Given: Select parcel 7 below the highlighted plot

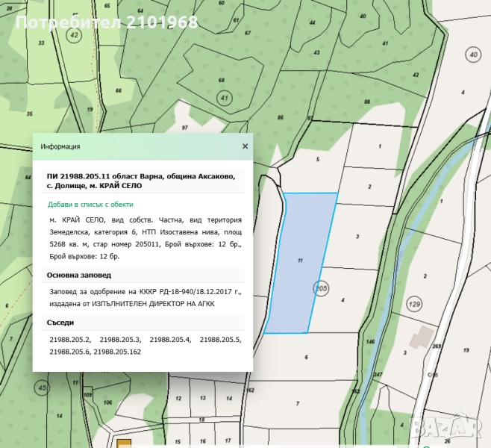Looking at the screenshot, I should (297, 403).
